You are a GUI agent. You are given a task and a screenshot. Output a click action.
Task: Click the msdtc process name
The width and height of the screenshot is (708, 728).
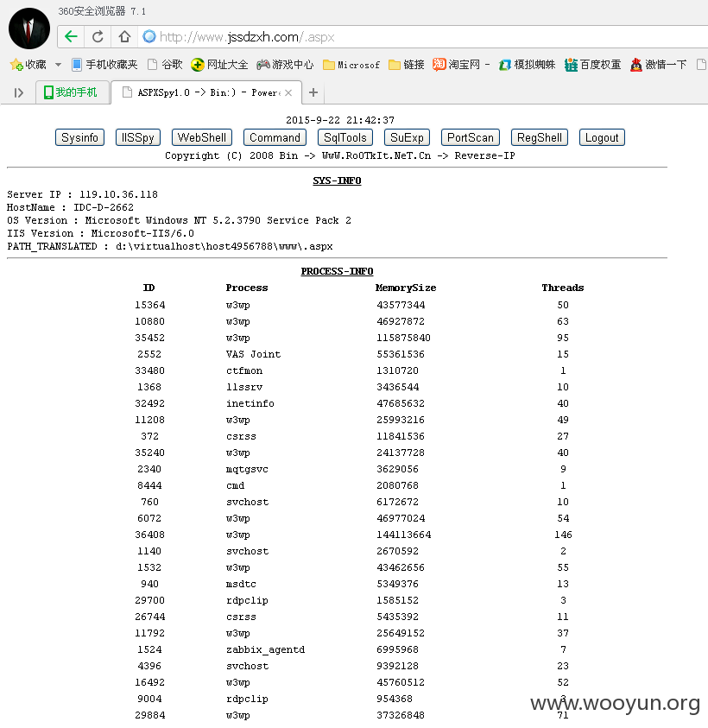pyautogui.click(x=241, y=584)
